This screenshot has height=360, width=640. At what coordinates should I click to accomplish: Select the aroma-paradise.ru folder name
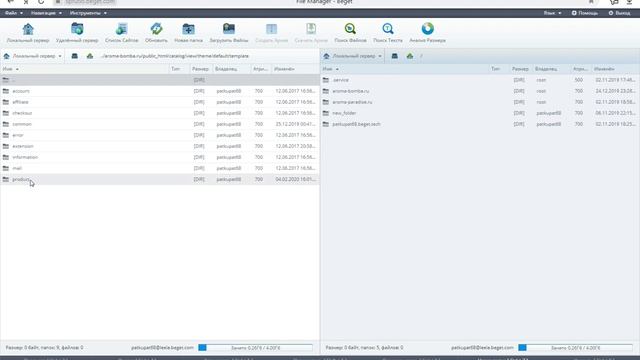(x=352, y=102)
